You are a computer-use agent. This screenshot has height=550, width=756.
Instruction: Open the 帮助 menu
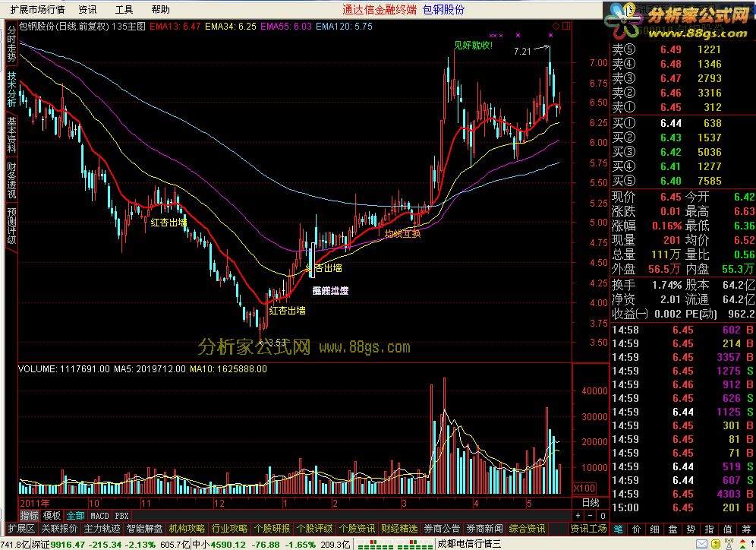(x=161, y=9)
